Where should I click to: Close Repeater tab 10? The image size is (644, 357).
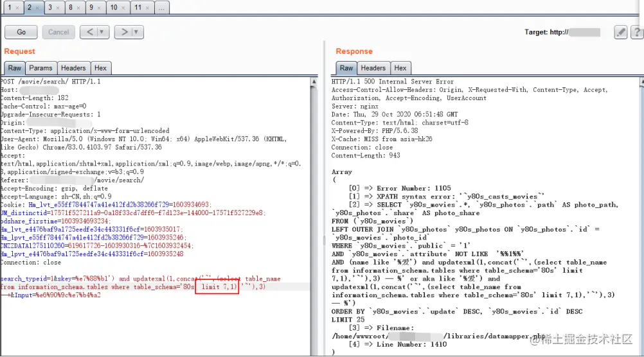coord(123,8)
